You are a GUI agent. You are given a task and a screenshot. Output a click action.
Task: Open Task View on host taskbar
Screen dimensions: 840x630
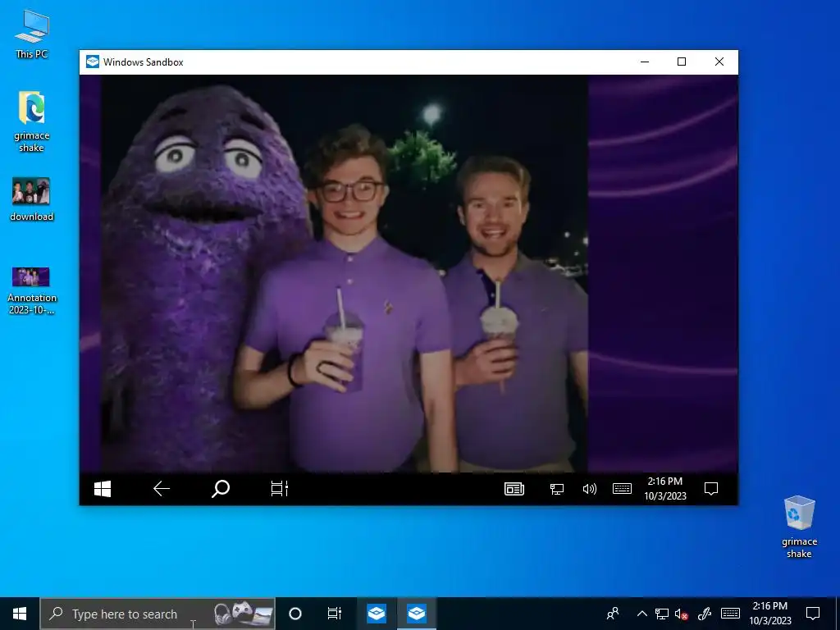coord(335,614)
